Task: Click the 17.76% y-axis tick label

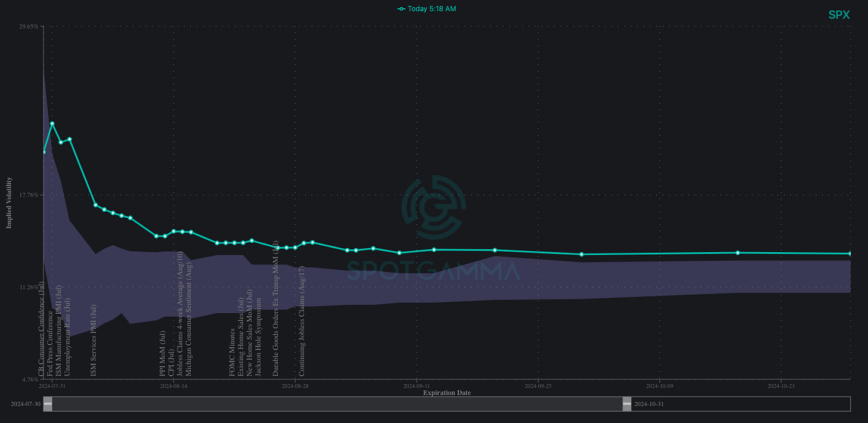Action: point(29,194)
